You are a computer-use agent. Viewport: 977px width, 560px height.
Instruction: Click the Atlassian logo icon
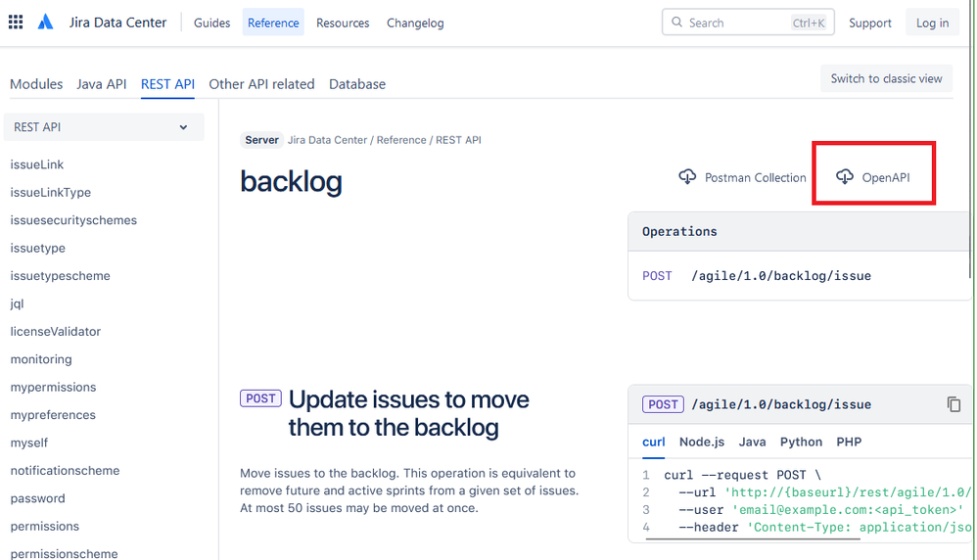[45, 23]
